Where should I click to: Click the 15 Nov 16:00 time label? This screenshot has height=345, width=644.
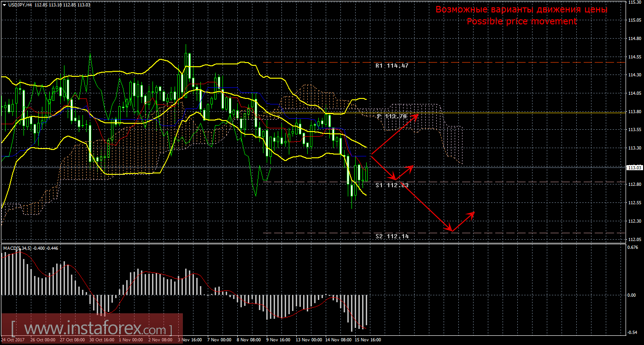coord(367,340)
